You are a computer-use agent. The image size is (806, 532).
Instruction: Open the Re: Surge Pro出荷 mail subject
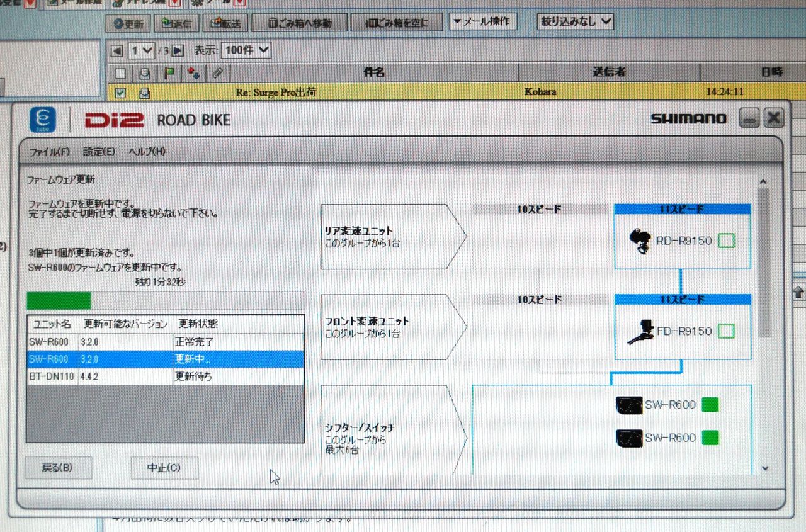tap(276, 93)
